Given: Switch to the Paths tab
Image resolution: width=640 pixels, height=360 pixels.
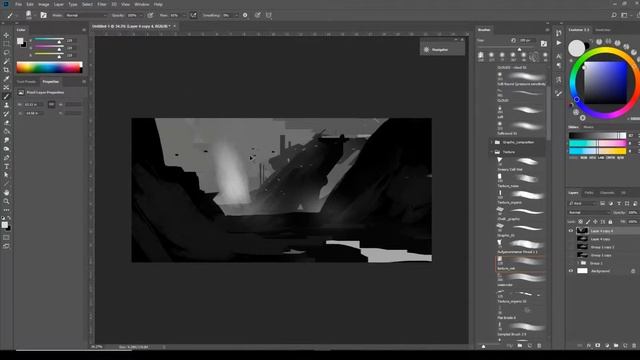Looking at the screenshot, I should pos(589,193).
